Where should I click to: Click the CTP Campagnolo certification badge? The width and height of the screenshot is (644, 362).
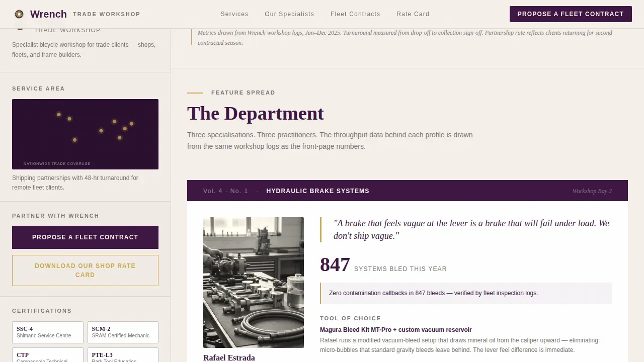48,355
